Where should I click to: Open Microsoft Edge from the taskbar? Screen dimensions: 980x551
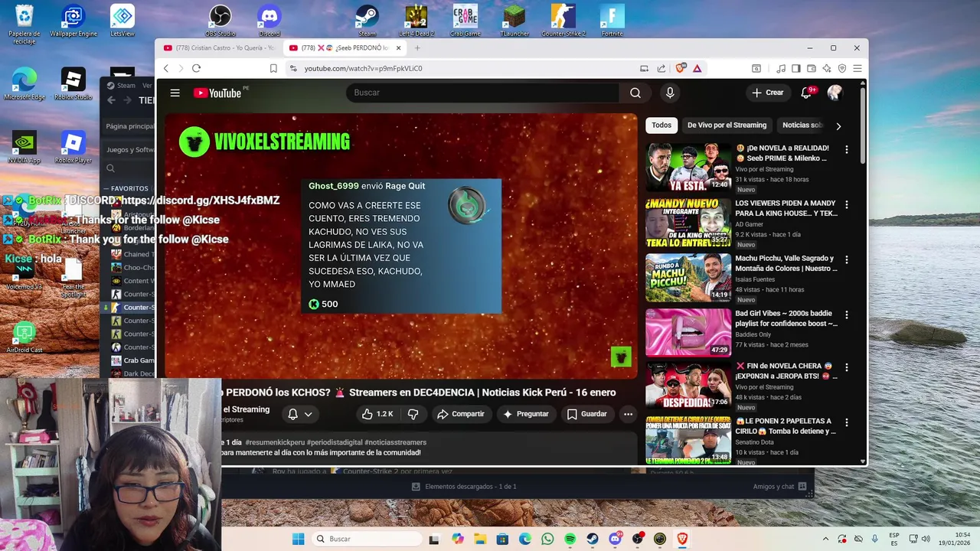pos(525,539)
